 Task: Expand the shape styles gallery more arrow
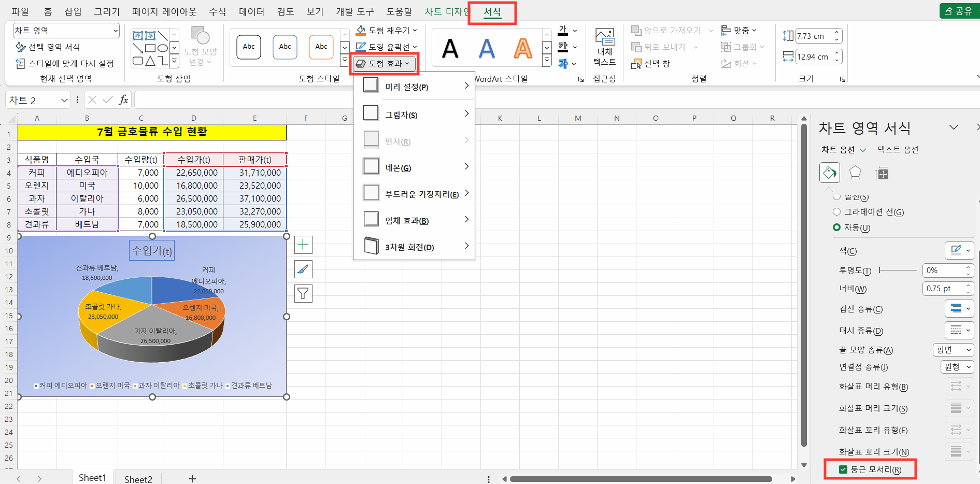pos(345,61)
